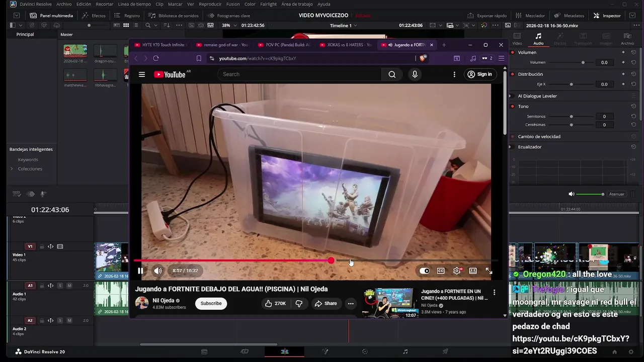Reset the Semitonos parameter

pos(633,116)
